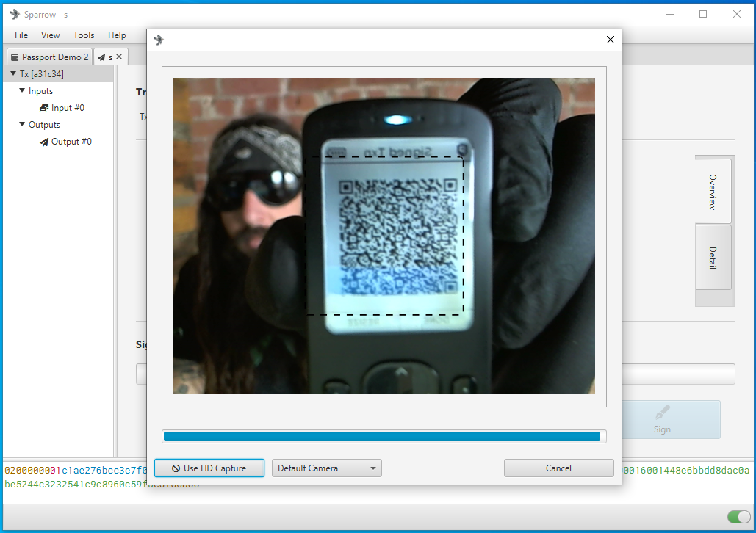Collapse the Tx [a31c34] tree node
The image size is (756, 533).
pos(13,73)
